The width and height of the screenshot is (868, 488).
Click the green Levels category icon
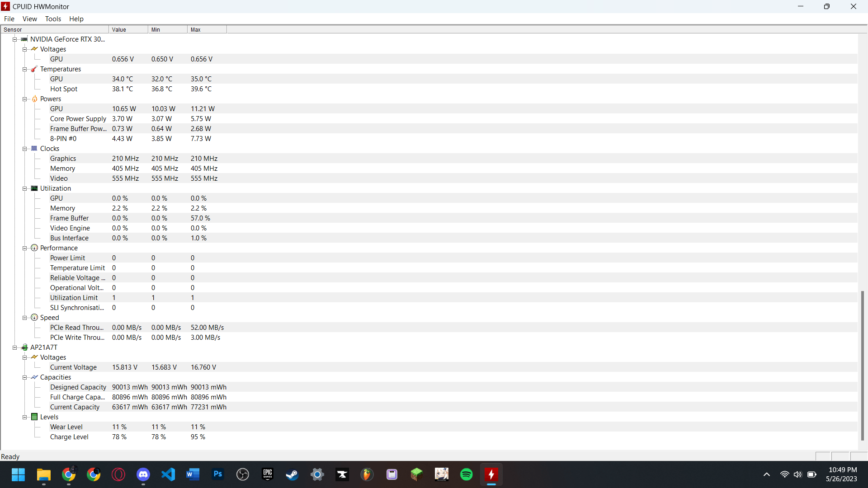(x=34, y=417)
